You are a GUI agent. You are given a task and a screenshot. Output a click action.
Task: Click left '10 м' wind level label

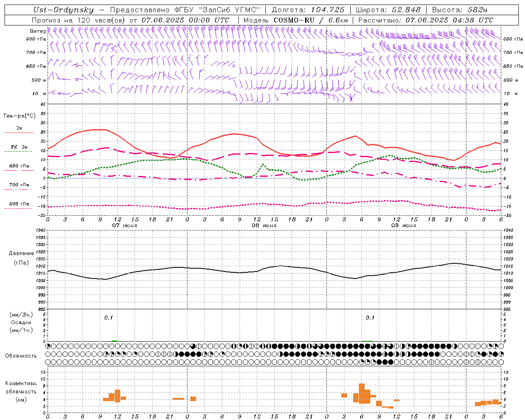click(x=39, y=94)
